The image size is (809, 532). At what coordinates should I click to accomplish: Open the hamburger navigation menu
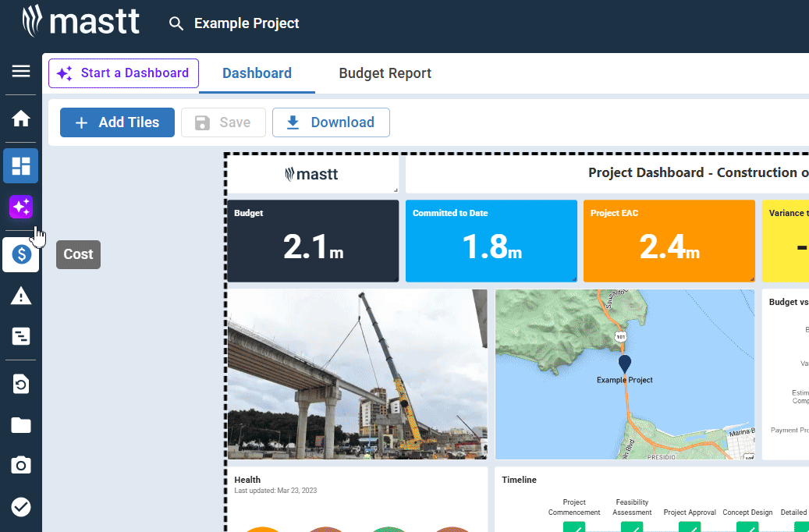coord(21,72)
